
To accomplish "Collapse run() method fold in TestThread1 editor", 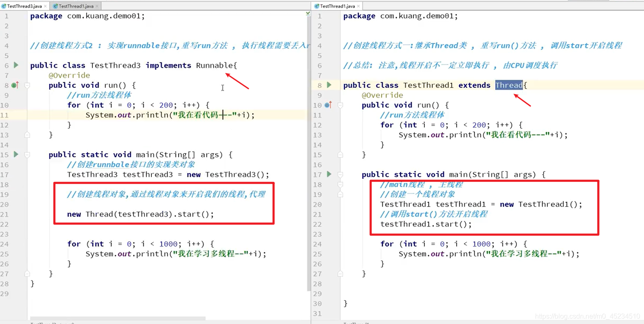I will click(x=340, y=105).
